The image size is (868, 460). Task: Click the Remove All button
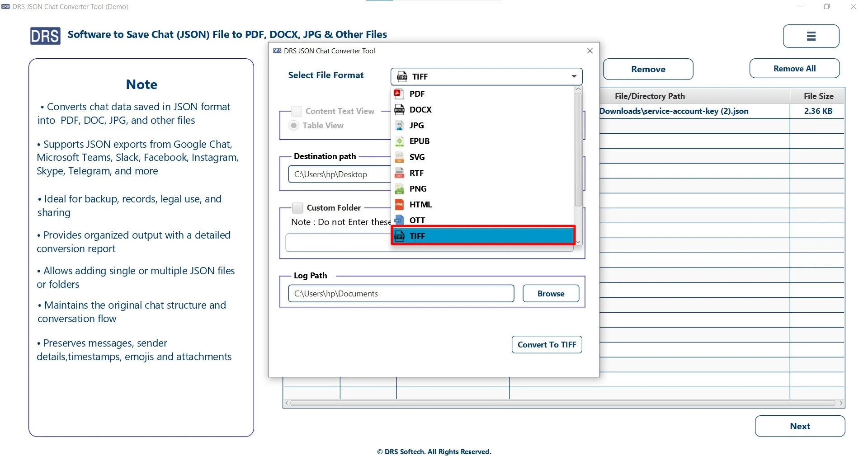794,68
